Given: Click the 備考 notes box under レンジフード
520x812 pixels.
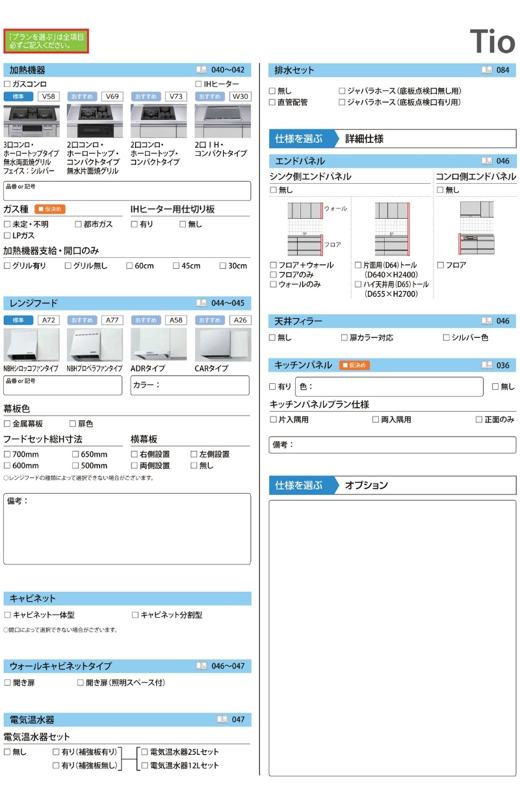Looking at the screenshot, I should (127, 529).
